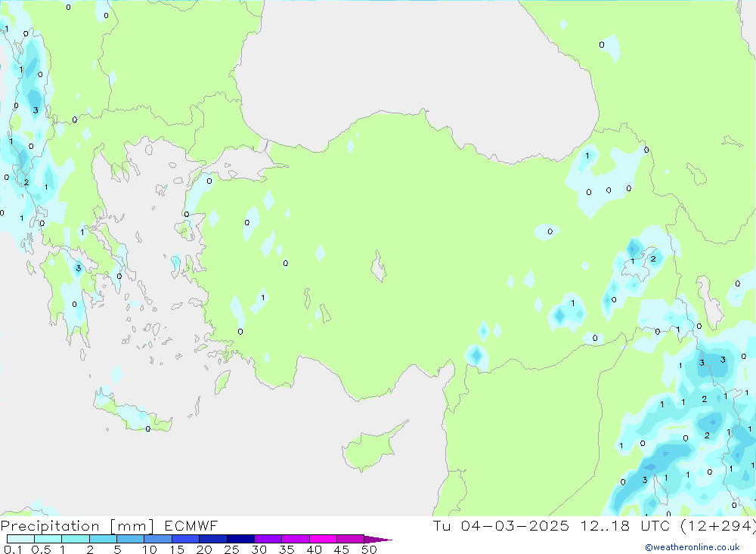Click the '10' legend scale label
This screenshot has width=756, height=554.
[150, 549]
